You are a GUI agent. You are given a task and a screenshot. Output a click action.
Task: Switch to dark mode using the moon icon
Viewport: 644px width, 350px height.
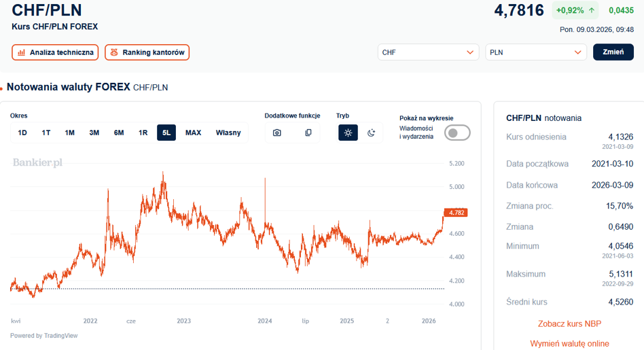[372, 133]
